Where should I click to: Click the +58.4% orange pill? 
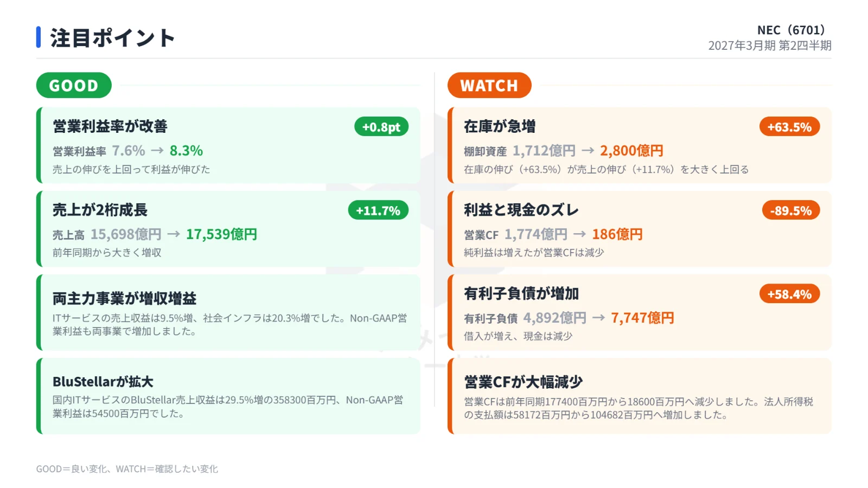coord(789,294)
